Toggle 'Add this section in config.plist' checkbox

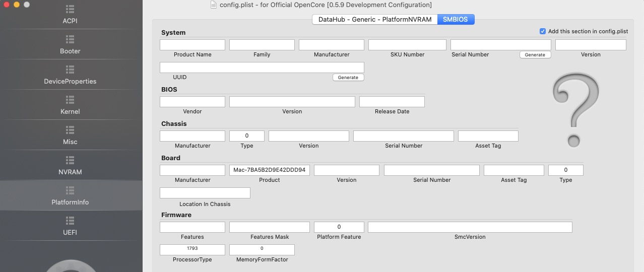543,31
